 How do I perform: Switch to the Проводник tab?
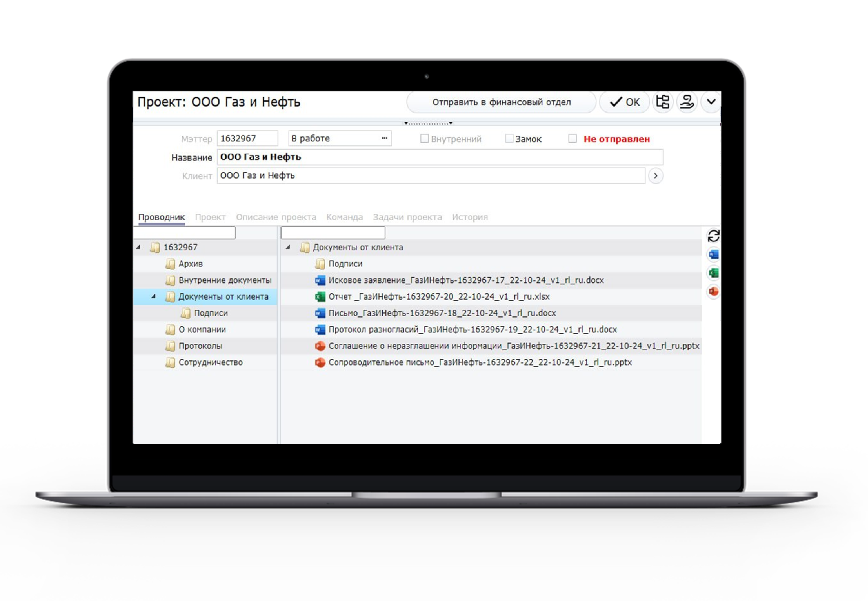162,217
